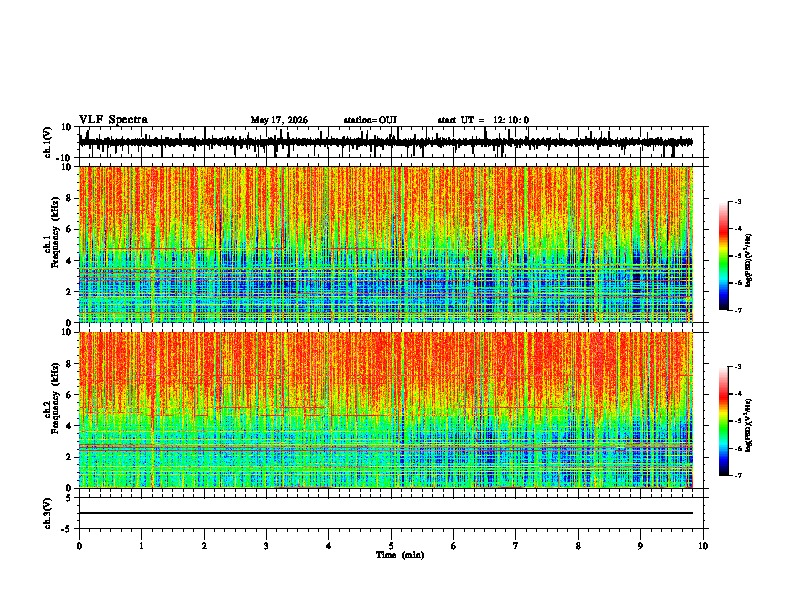Click the ch.2 spectrogram plot area
The width and height of the screenshot is (792, 612).
pos(386,410)
